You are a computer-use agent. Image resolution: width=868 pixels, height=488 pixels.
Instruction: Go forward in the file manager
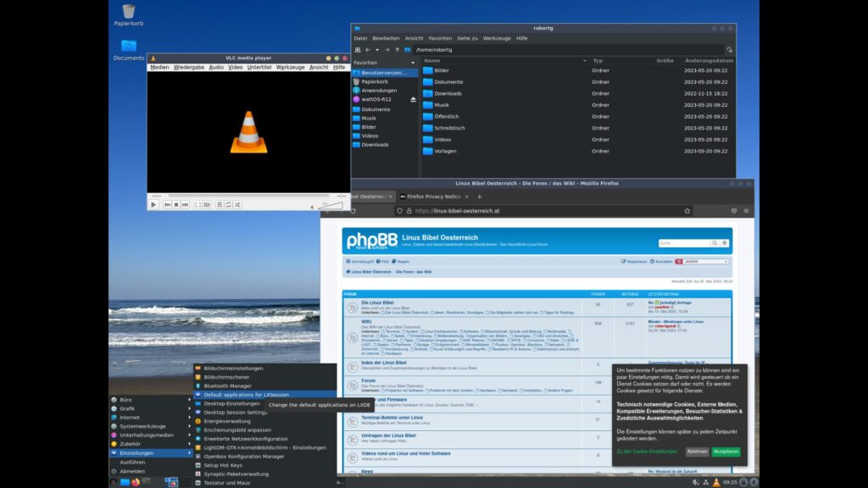tap(387, 50)
